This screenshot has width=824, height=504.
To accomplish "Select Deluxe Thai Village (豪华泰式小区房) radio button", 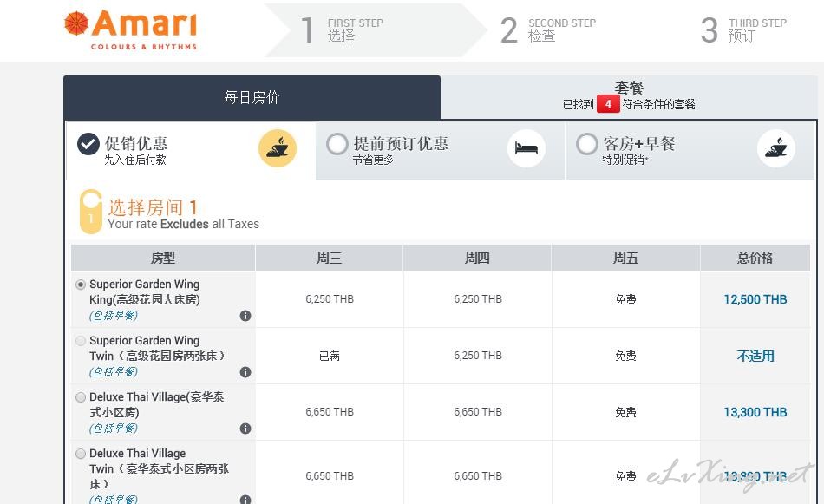I will 81,396.
